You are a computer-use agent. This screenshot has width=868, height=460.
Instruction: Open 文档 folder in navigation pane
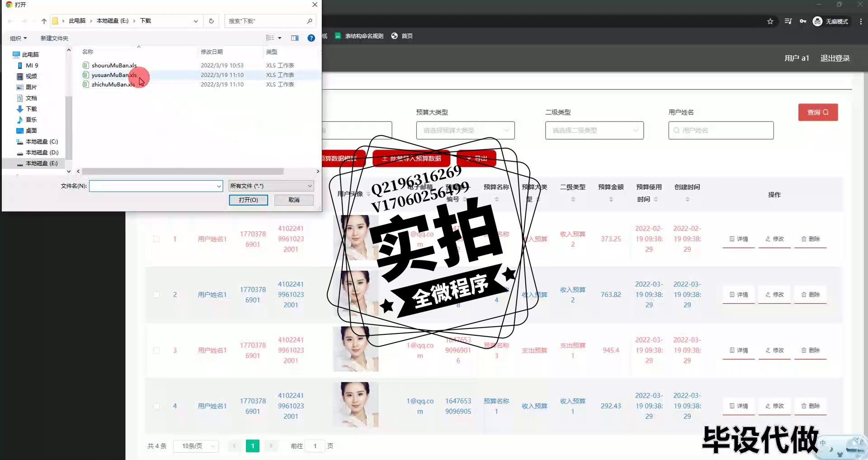[27, 98]
